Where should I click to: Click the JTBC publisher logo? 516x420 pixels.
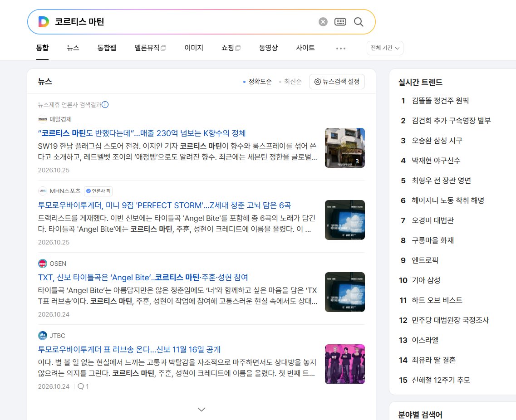pyautogui.click(x=43, y=336)
